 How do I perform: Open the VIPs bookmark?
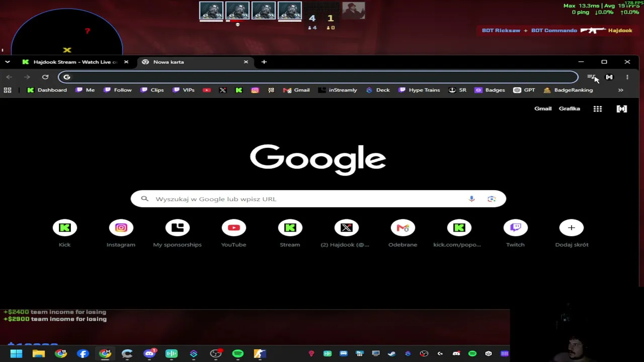(184, 90)
